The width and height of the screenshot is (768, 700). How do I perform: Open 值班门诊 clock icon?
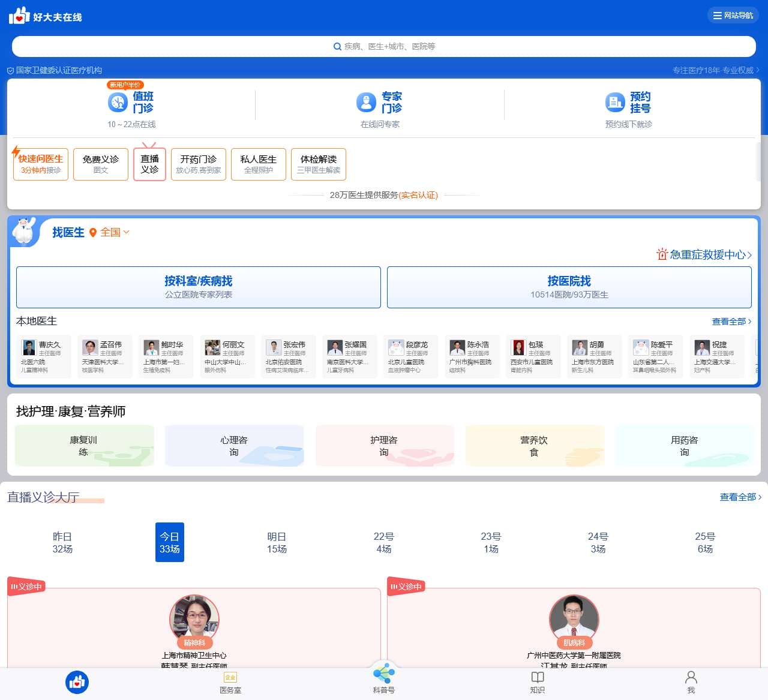click(118, 103)
